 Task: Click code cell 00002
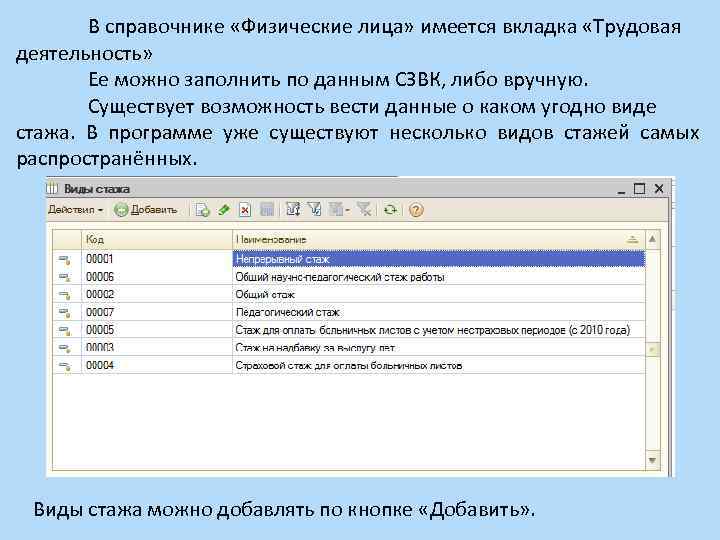coord(157,294)
